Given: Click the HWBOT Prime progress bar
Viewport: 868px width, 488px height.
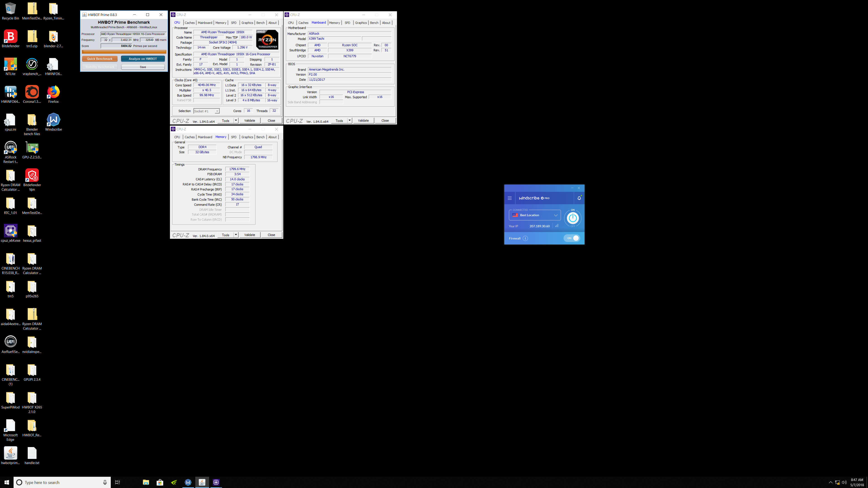Looking at the screenshot, I should click(x=124, y=52).
